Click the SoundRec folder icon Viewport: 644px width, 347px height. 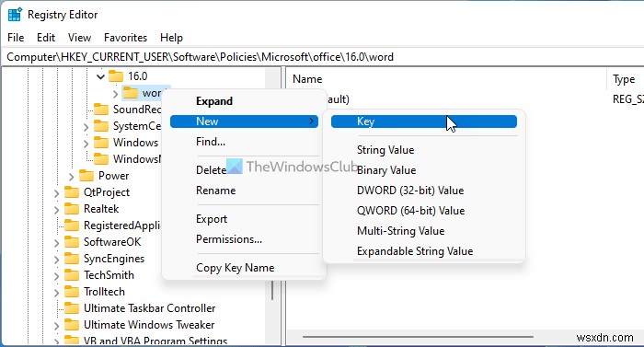coord(101,110)
